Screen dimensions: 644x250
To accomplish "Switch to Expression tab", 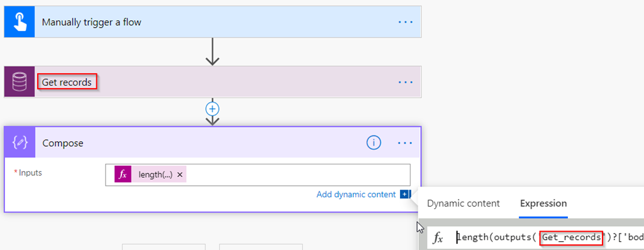I will [543, 203].
